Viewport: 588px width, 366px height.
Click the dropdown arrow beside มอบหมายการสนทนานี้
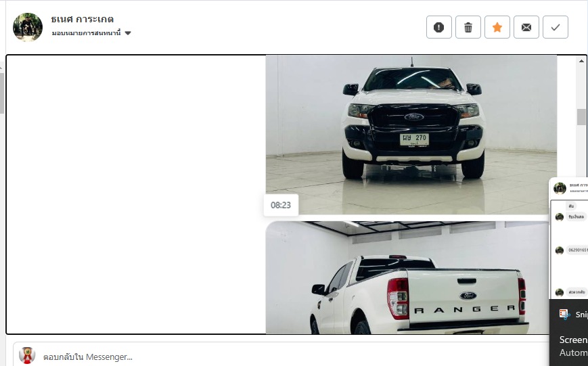[128, 33]
